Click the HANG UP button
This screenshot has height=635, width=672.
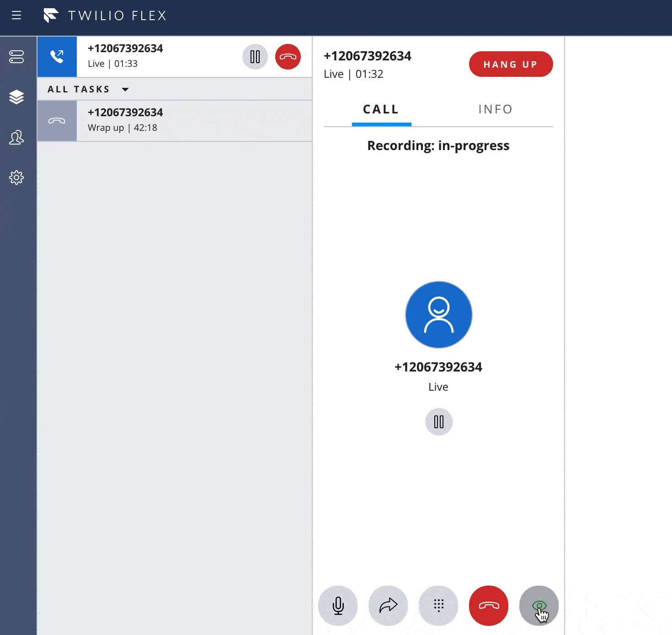511,64
